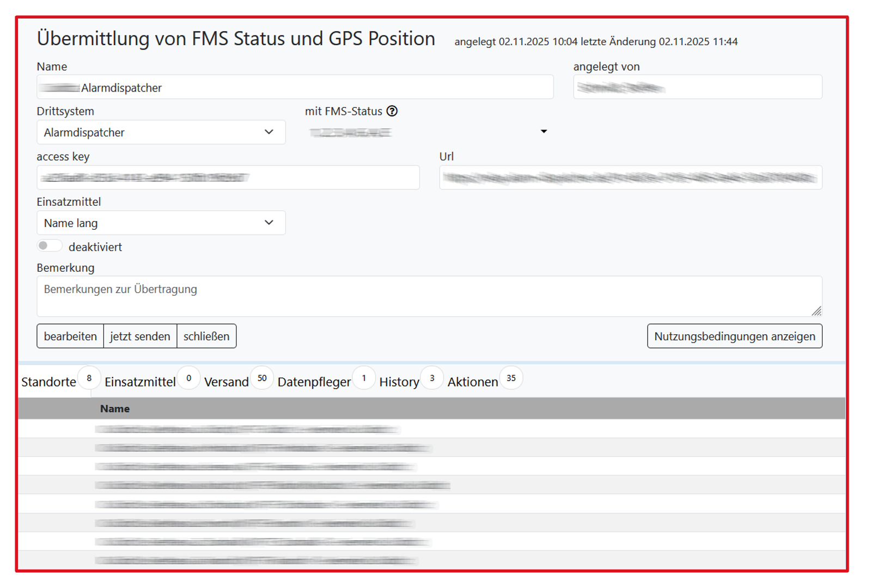Open the Datenpfleger tab

(x=314, y=382)
